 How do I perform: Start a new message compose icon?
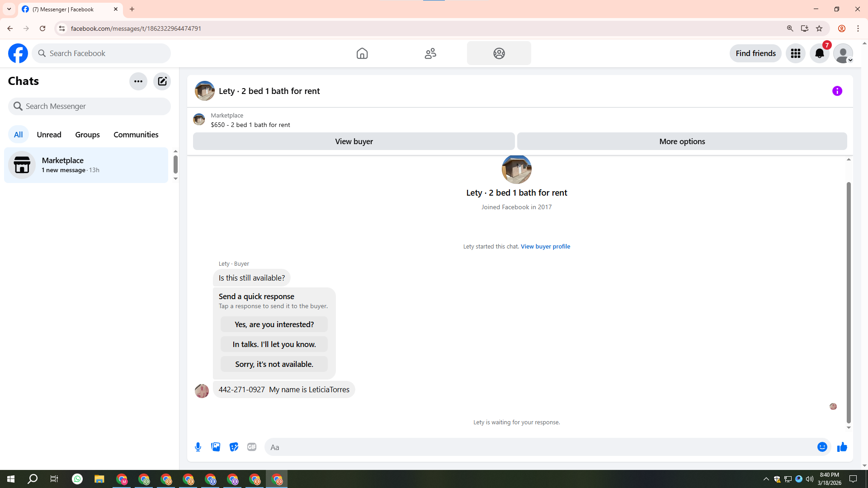point(162,81)
